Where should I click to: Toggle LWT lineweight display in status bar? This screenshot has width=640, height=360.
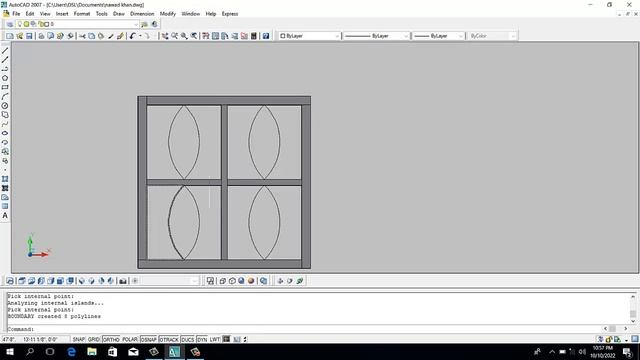(x=215, y=339)
